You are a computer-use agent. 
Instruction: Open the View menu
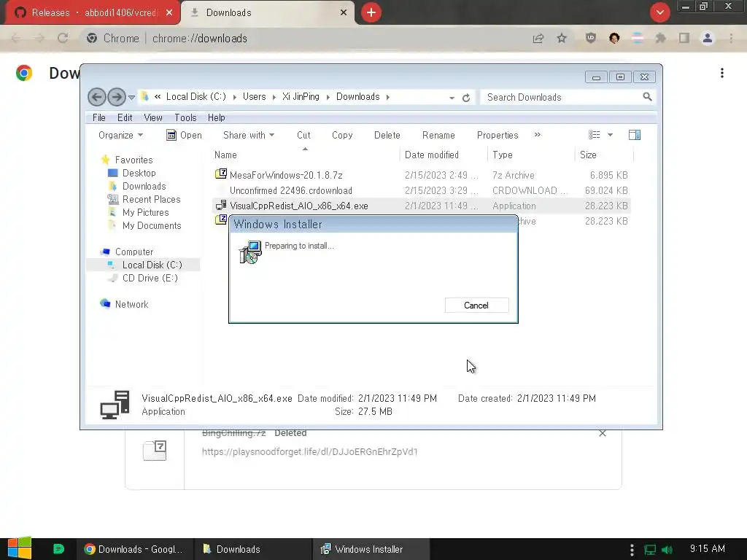pyautogui.click(x=153, y=117)
